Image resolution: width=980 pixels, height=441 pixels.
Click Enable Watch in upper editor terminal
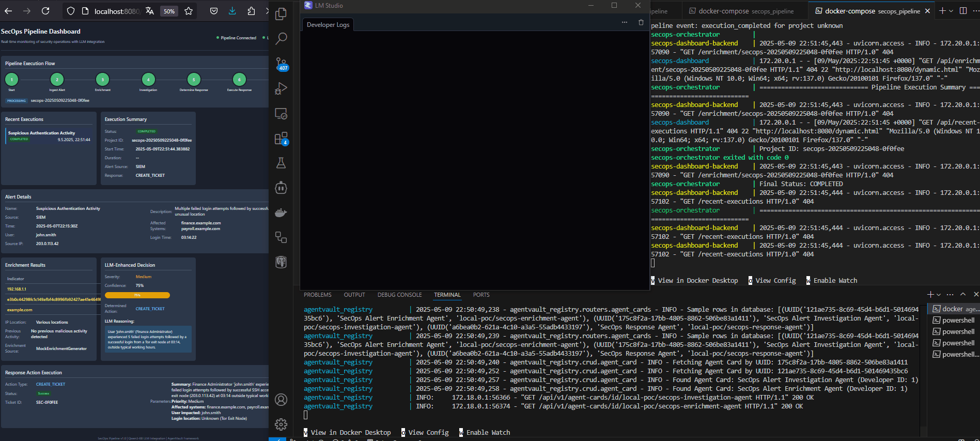(x=835, y=280)
